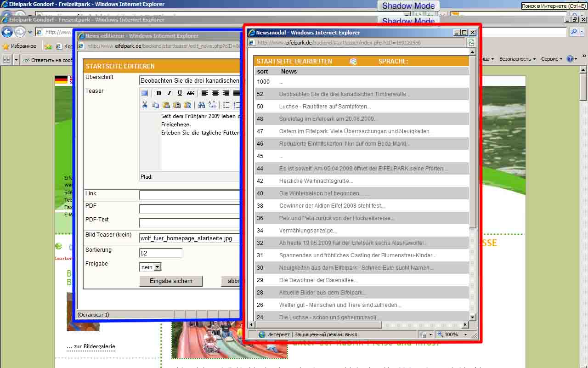
Task: Open recent pages dropdown next to the Forward button
Action: click(x=30, y=32)
